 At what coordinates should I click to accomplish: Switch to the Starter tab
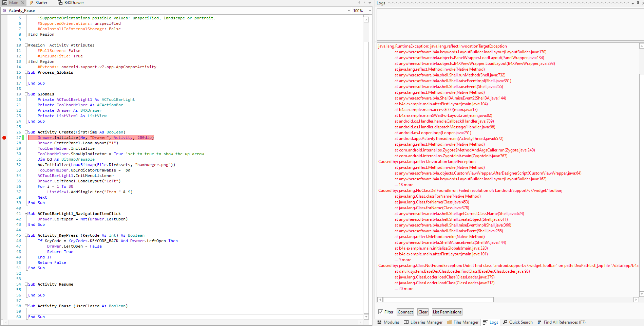(x=41, y=3)
